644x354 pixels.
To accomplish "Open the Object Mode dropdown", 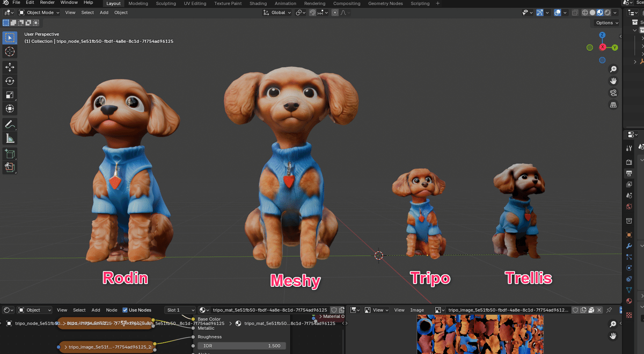I will [40, 12].
